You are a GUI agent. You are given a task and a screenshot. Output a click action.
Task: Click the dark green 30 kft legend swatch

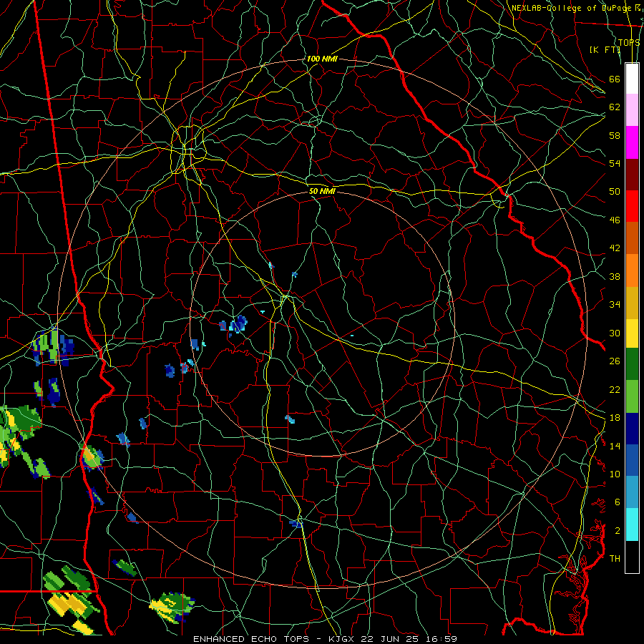click(x=632, y=364)
